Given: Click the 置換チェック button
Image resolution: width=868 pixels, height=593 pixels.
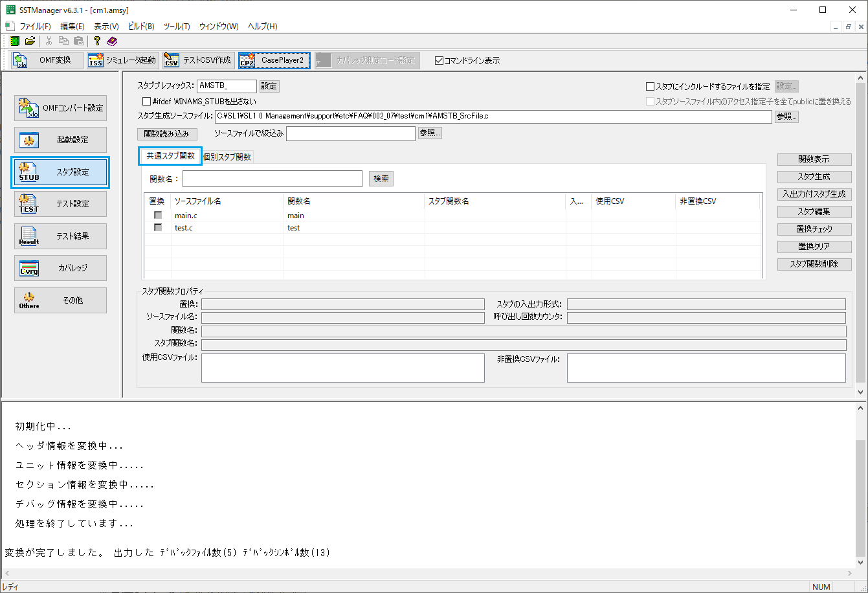Looking at the screenshot, I should [814, 229].
